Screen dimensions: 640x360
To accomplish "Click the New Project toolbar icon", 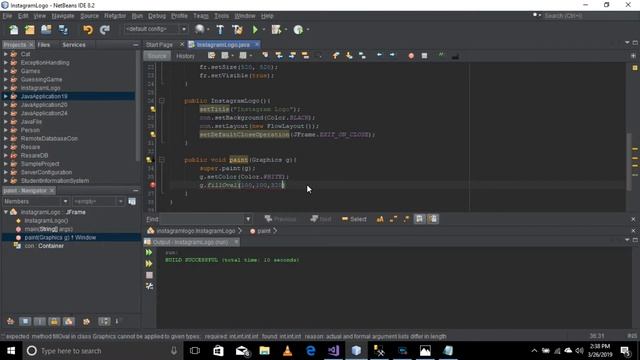I will click(30, 30).
